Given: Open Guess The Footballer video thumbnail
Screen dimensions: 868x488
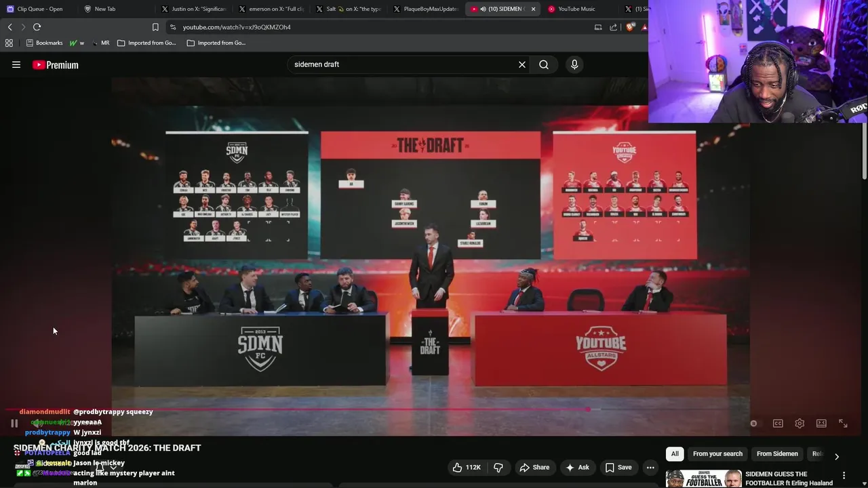Looking at the screenshot, I should [703, 479].
